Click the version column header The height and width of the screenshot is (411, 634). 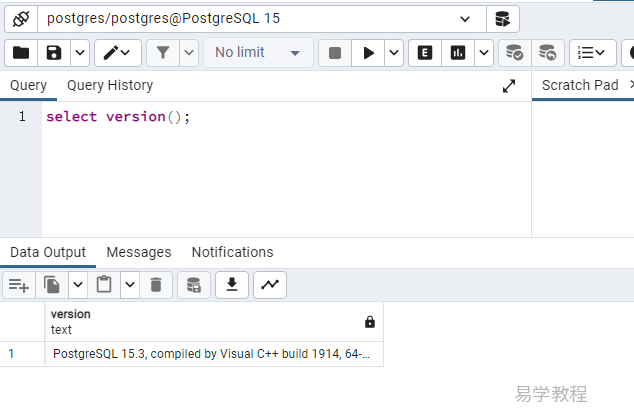click(214, 322)
